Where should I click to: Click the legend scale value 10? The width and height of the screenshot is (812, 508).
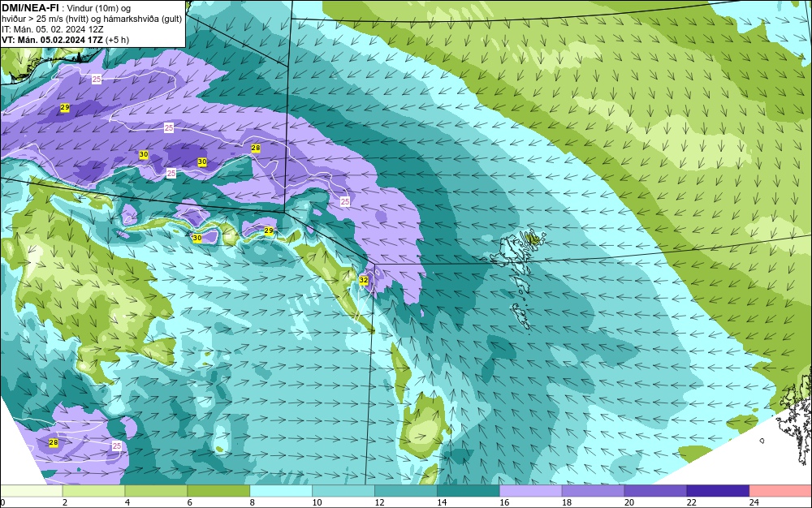click(x=317, y=502)
